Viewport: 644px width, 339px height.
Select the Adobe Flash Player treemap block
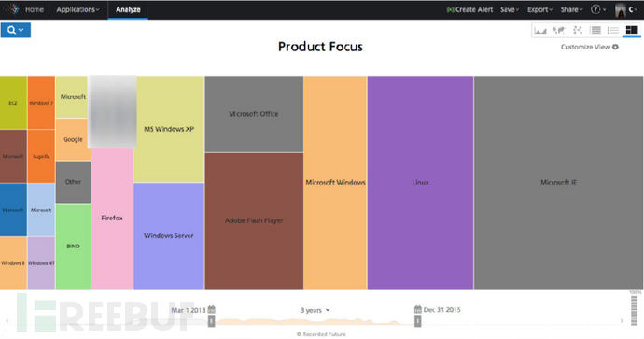(254, 220)
